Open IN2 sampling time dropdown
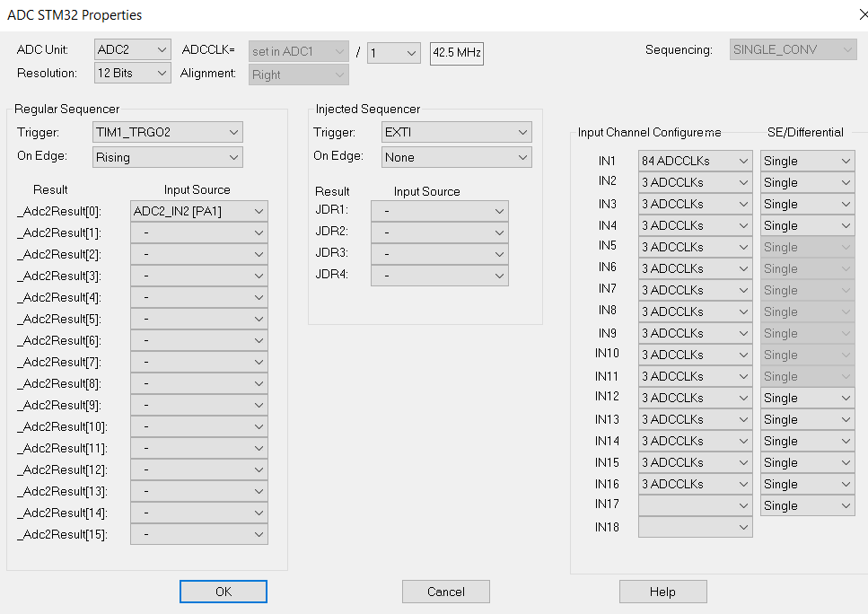 [696, 183]
